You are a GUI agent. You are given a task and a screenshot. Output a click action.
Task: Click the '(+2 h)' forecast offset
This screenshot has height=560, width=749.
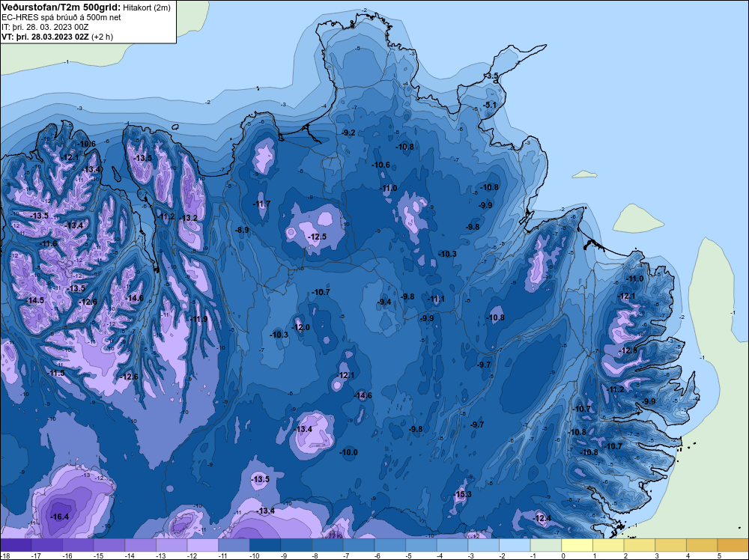click(x=102, y=37)
